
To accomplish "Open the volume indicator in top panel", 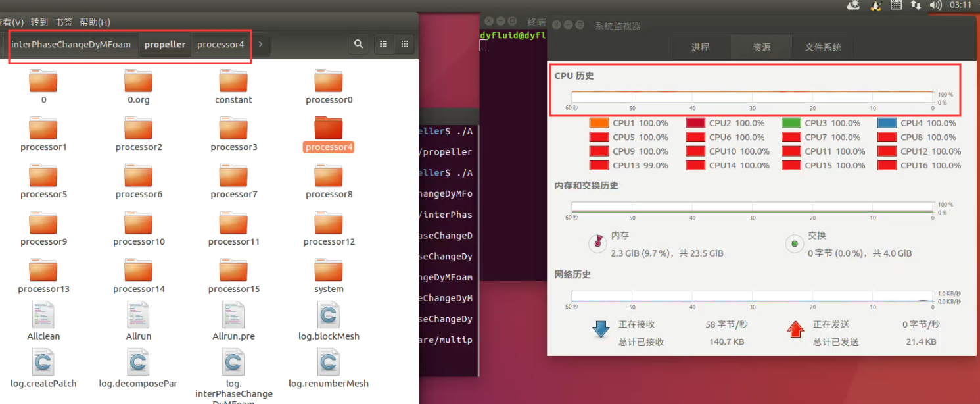I will tap(936, 5).
